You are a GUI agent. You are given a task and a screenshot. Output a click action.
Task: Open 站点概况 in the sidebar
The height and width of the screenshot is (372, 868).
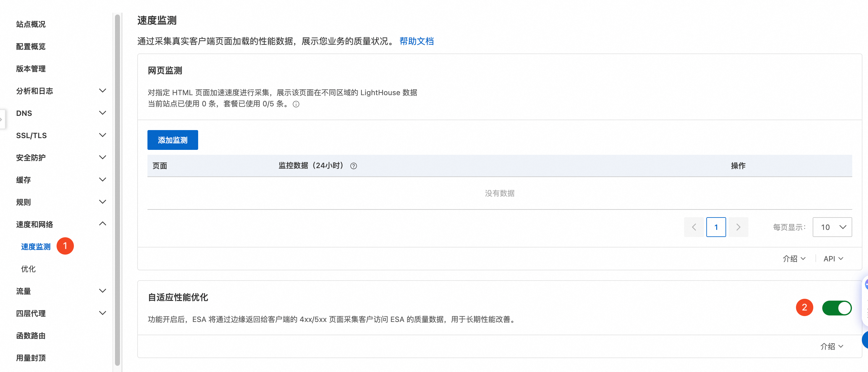click(31, 24)
